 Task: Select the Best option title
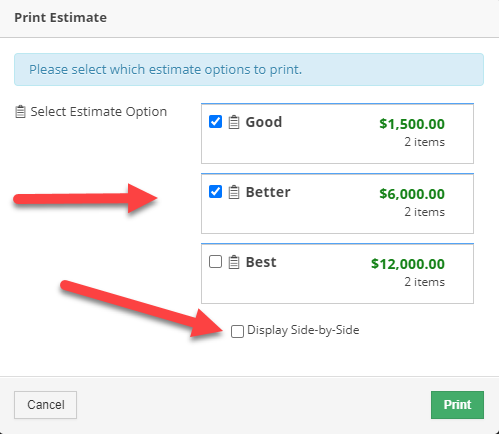click(261, 262)
